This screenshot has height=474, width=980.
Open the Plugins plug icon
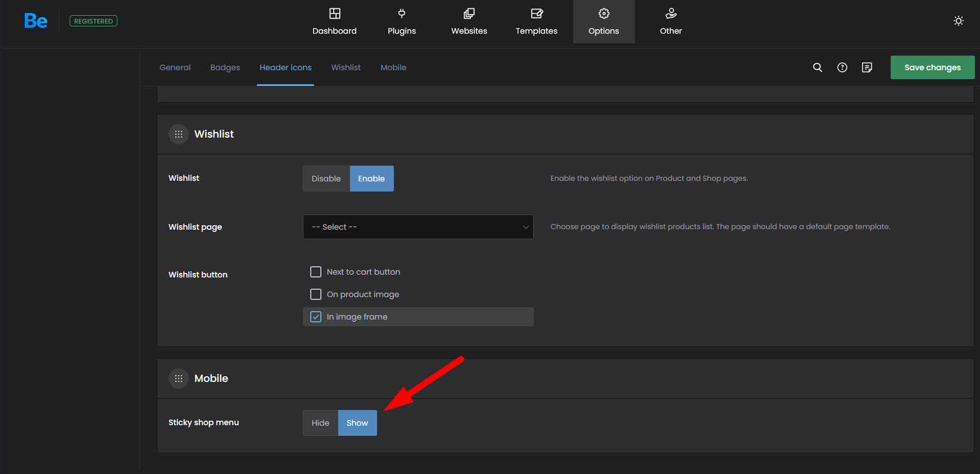coord(402,13)
